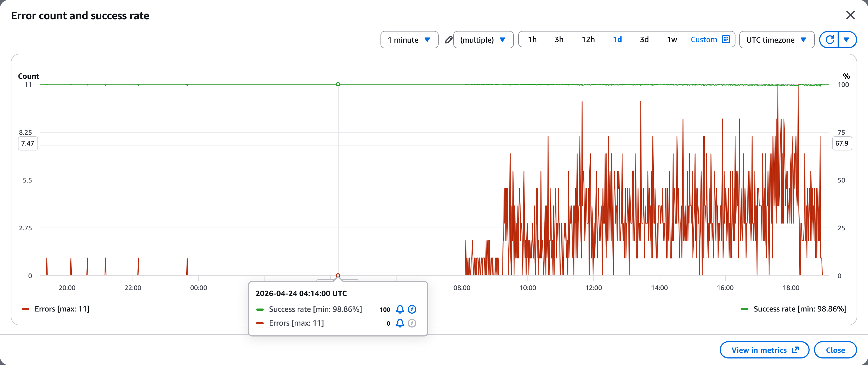This screenshot has width=868, height=365.
Task: Create alarm for Errors in tooltip
Action: pos(400,323)
